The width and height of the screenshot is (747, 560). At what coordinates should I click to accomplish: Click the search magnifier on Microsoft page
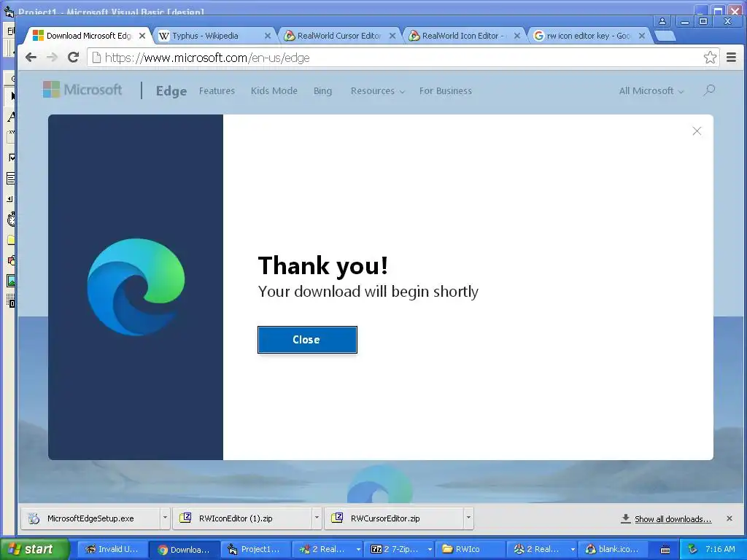(709, 90)
